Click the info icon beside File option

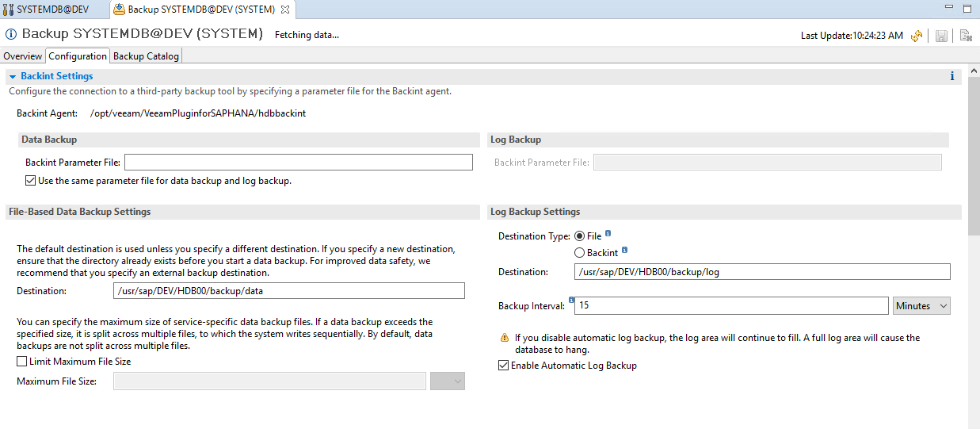click(x=608, y=234)
